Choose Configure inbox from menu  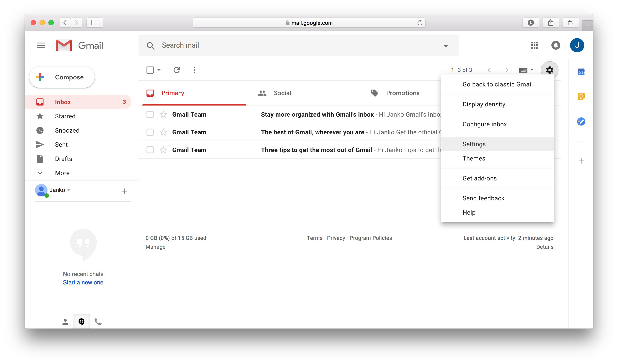click(x=497, y=124)
